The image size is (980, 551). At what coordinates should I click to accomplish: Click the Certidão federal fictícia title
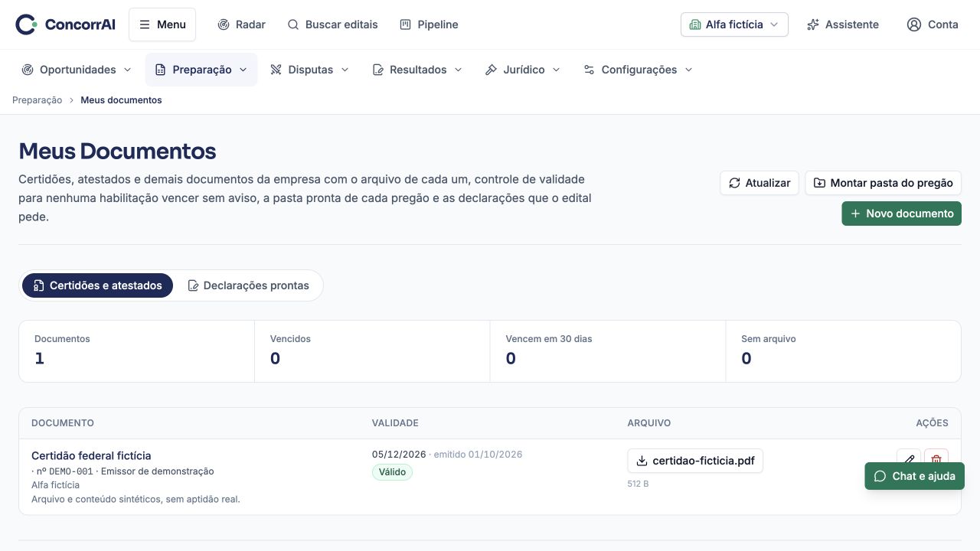tap(91, 455)
